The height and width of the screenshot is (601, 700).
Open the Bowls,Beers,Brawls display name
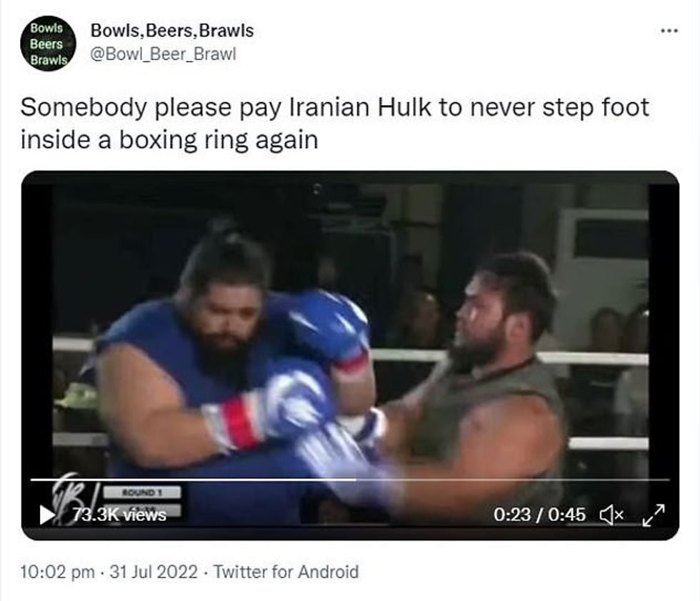(x=172, y=31)
